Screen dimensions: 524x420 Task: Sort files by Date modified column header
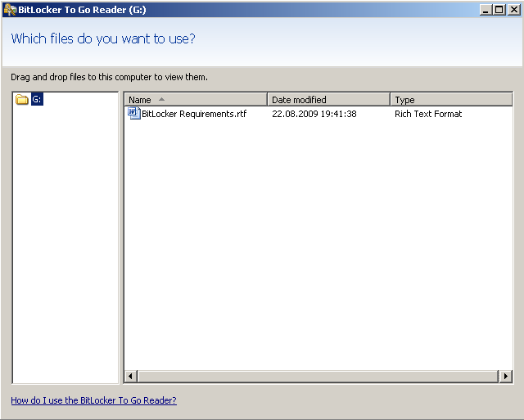click(x=329, y=100)
